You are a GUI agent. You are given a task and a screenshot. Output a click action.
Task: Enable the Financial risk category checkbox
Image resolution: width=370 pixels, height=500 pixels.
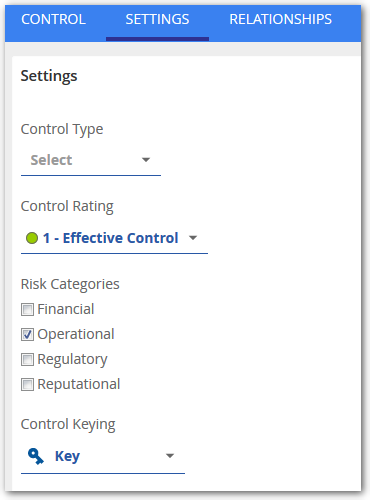(27, 309)
